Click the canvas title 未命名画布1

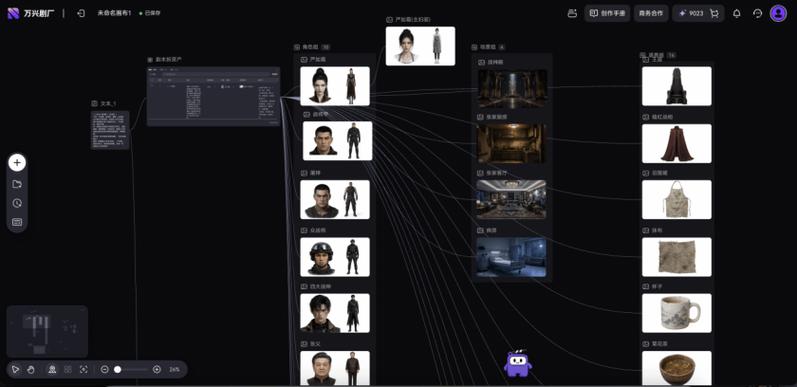114,13
